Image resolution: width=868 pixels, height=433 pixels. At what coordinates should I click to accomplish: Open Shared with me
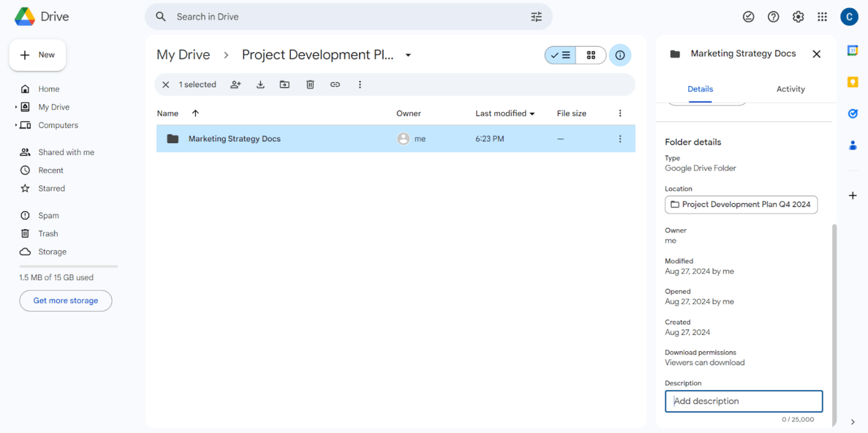pyautogui.click(x=66, y=152)
